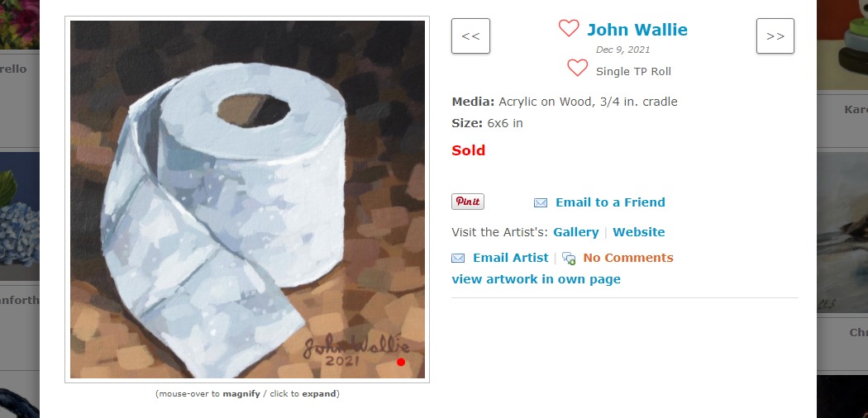Viewport: 868px width, 418px height.
Task: Open the Email to a Friend link
Action: 610,202
